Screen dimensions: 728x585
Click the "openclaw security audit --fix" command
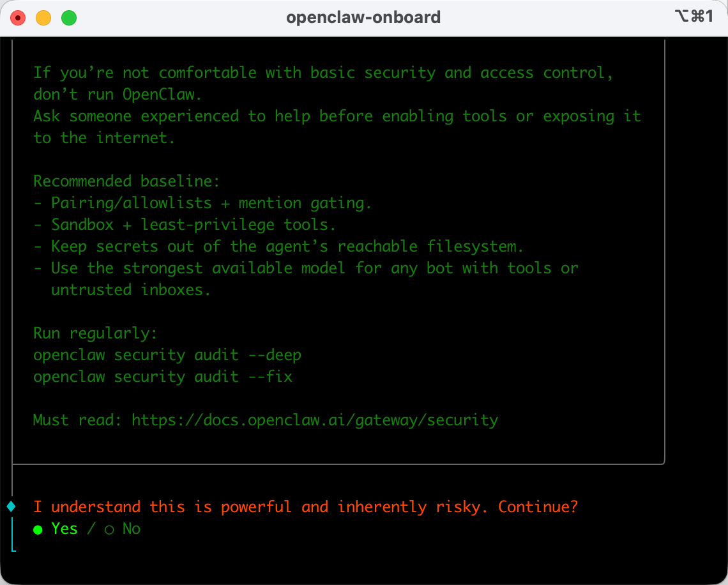163,377
